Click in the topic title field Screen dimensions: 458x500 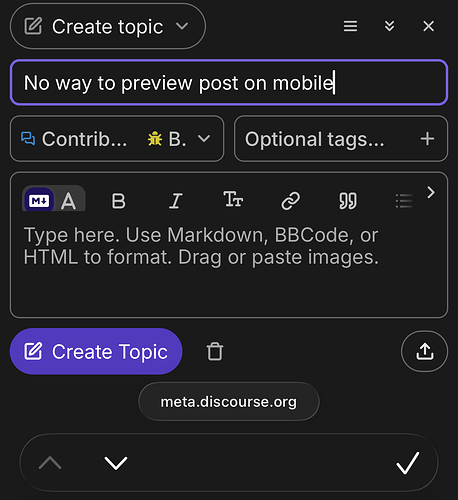(229, 83)
